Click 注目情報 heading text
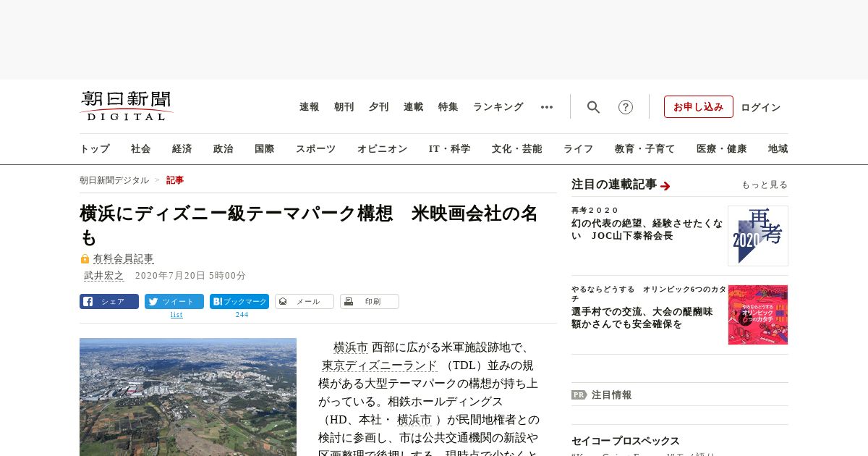Image resolution: width=868 pixels, height=456 pixels. point(611,395)
